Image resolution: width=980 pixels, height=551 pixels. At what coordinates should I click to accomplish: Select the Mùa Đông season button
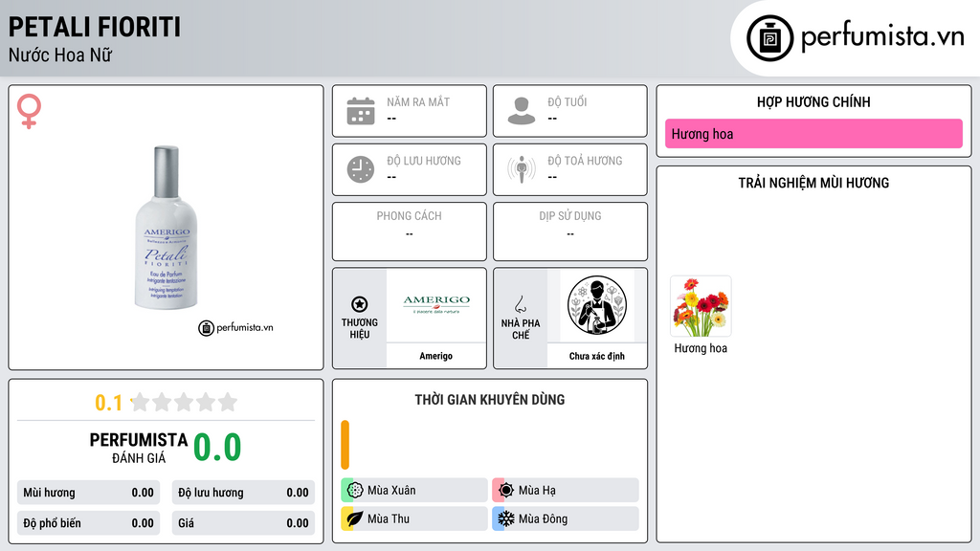point(566,518)
